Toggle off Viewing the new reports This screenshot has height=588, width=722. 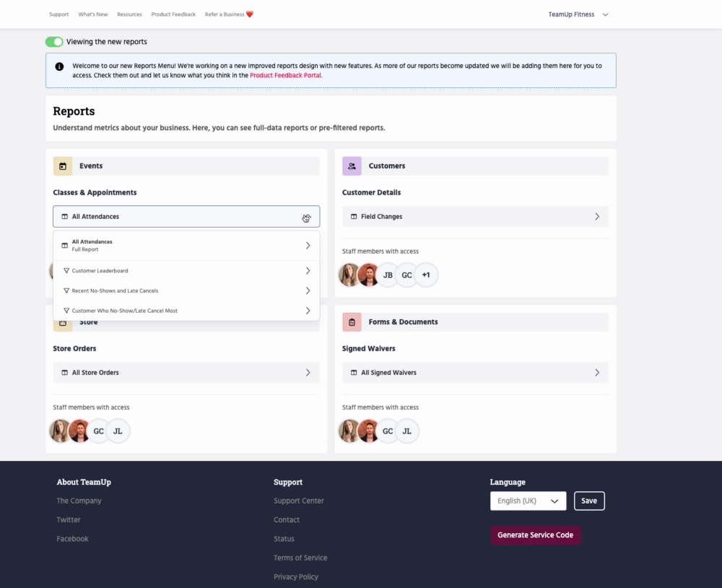54,42
